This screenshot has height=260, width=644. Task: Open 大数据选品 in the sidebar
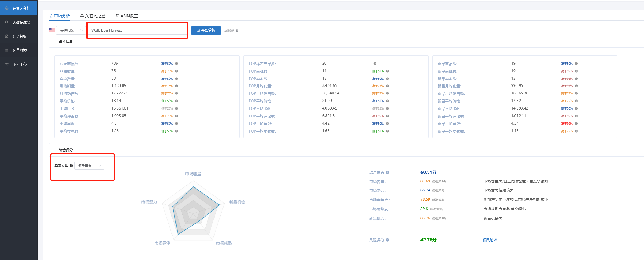coord(21,22)
